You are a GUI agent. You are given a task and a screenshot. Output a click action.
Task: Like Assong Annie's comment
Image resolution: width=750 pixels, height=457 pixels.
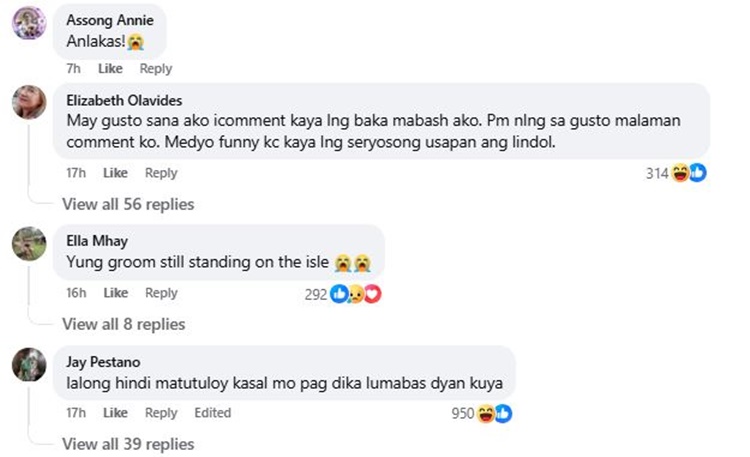(110, 69)
